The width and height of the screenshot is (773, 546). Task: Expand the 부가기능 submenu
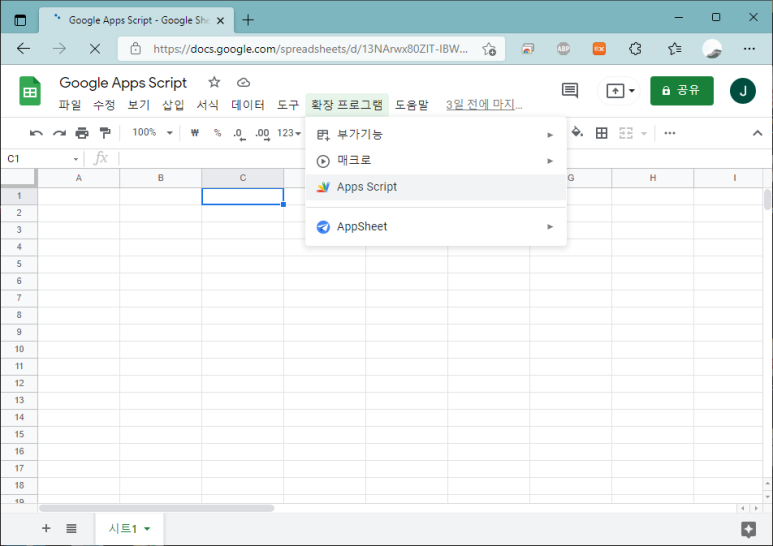tap(436, 135)
